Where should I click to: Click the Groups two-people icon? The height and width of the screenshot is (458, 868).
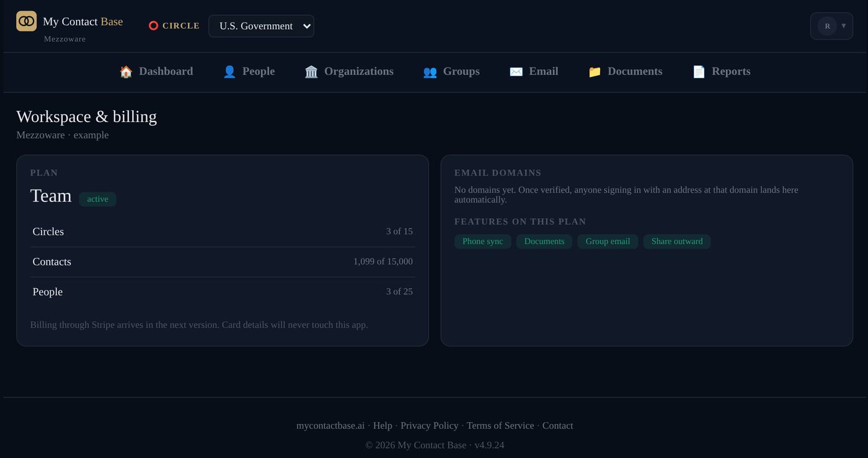[430, 72]
